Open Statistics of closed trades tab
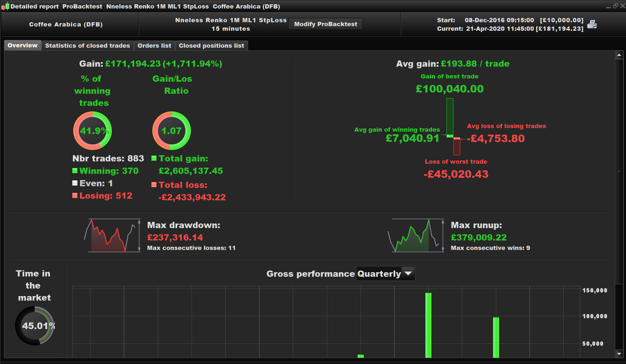Viewport: 626px width, 364px height. coord(88,46)
